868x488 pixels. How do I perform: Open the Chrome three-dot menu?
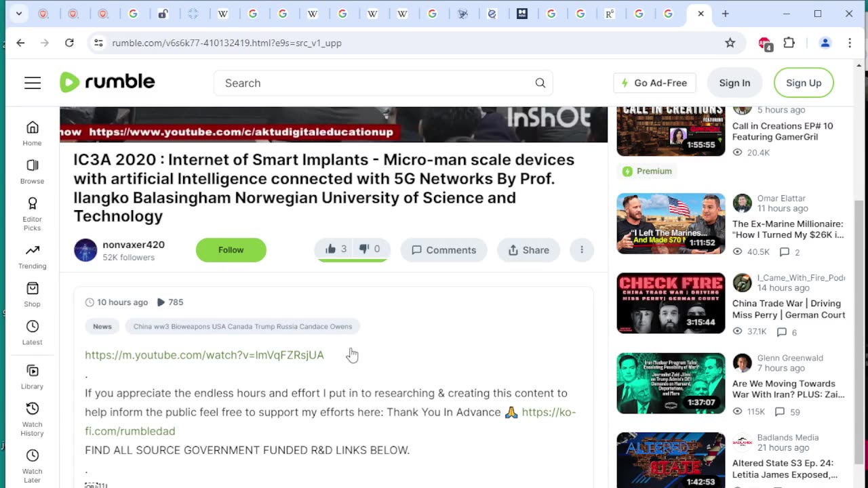[x=850, y=43]
